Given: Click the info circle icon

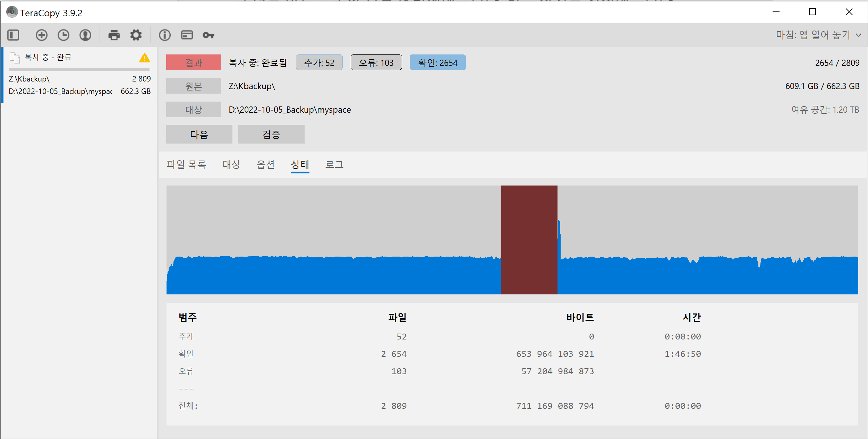Looking at the screenshot, I should pos(165,35).
